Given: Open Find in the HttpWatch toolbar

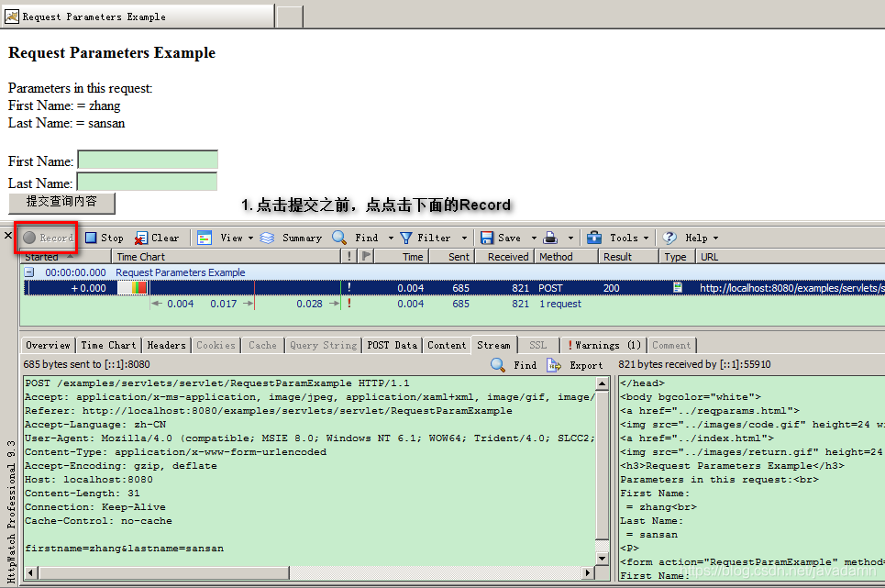Looking at the screenshot, I should point(355,238).
